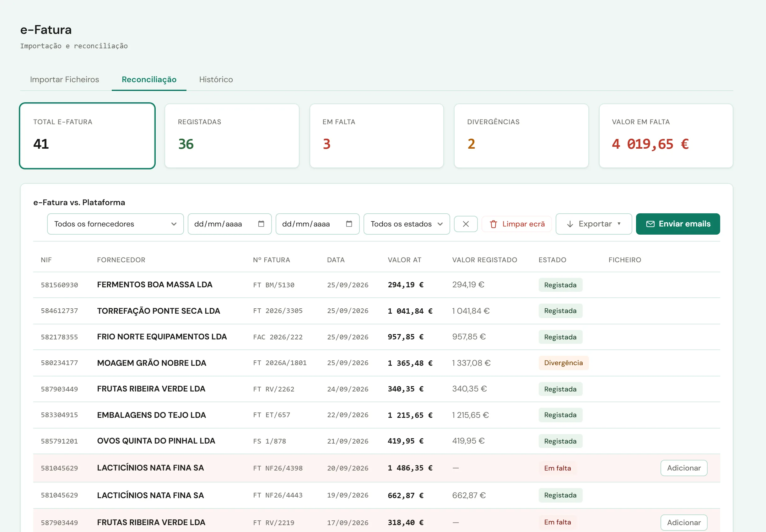Click Adicionar for invoice FT NF26/4398
The width and height of the screenshot is (766, 532).
(684, 468)
